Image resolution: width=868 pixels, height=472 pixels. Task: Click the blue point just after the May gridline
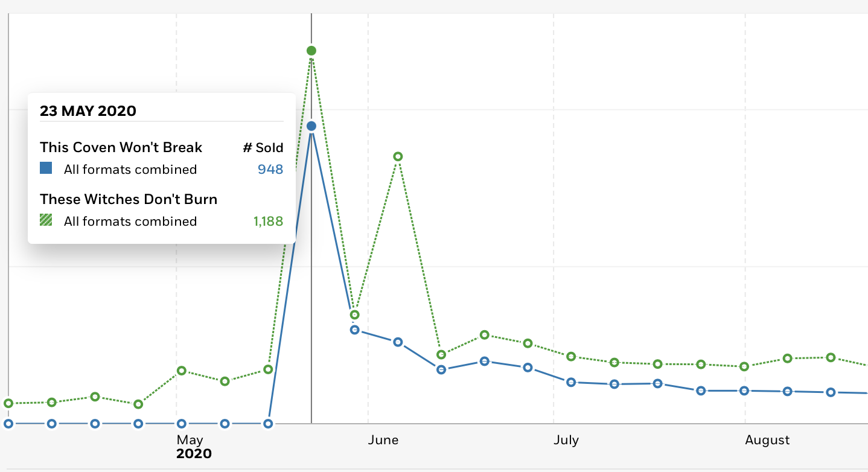182,424
